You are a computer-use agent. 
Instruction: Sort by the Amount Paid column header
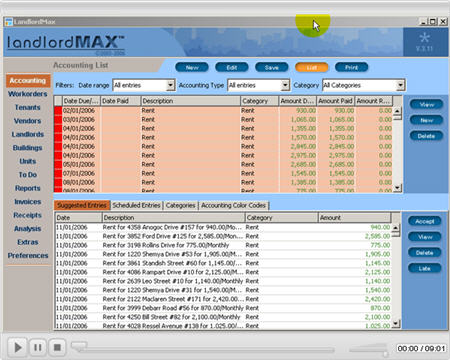coord(335,101)
